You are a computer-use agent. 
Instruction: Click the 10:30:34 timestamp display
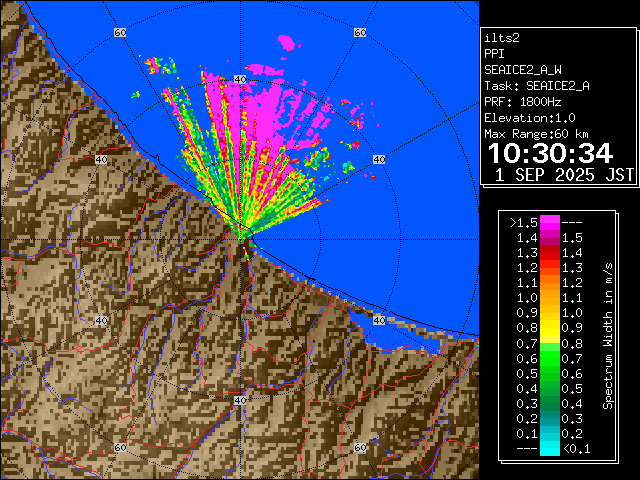[549, 153]
